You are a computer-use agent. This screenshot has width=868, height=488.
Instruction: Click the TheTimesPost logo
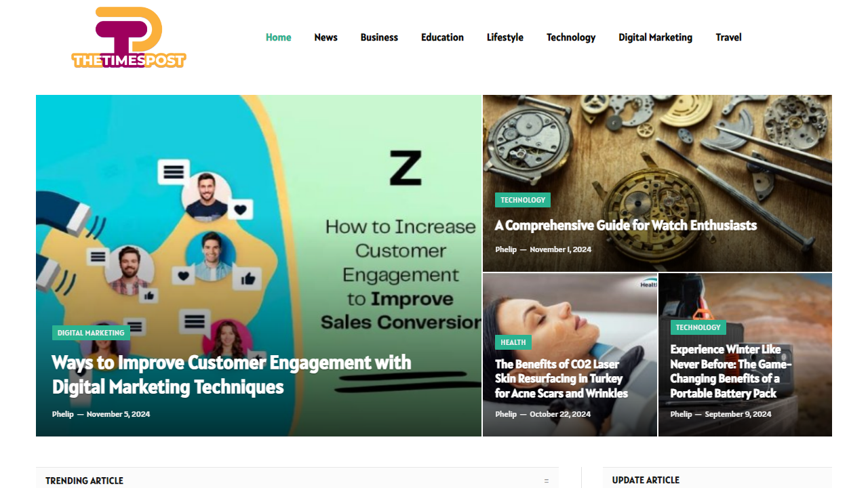129,37
